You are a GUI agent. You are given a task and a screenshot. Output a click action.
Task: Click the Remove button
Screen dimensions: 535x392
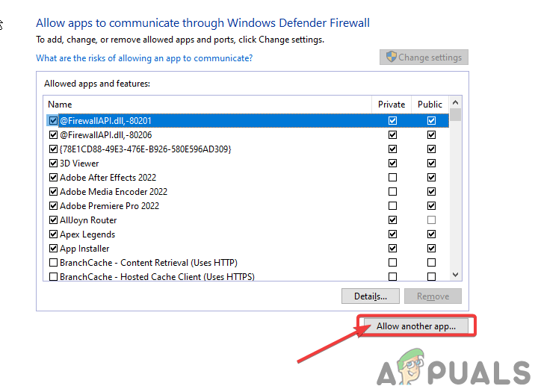click(x=433, y=296)
